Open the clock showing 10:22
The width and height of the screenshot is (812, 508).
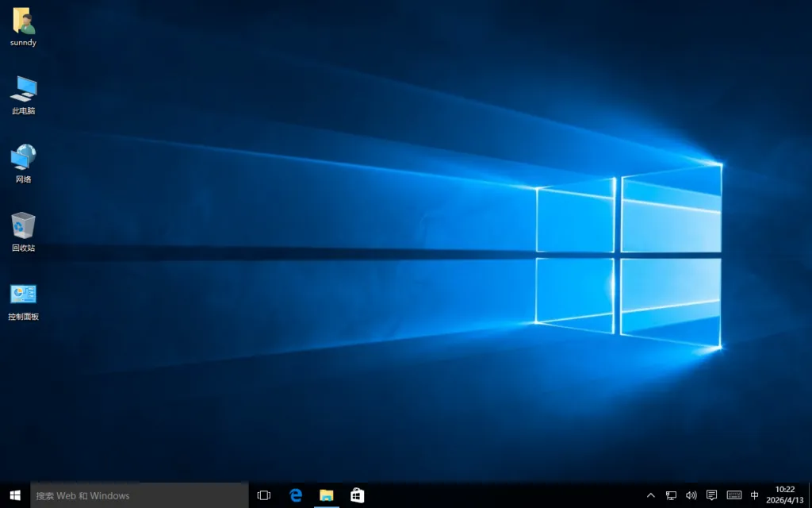[784, 495]
